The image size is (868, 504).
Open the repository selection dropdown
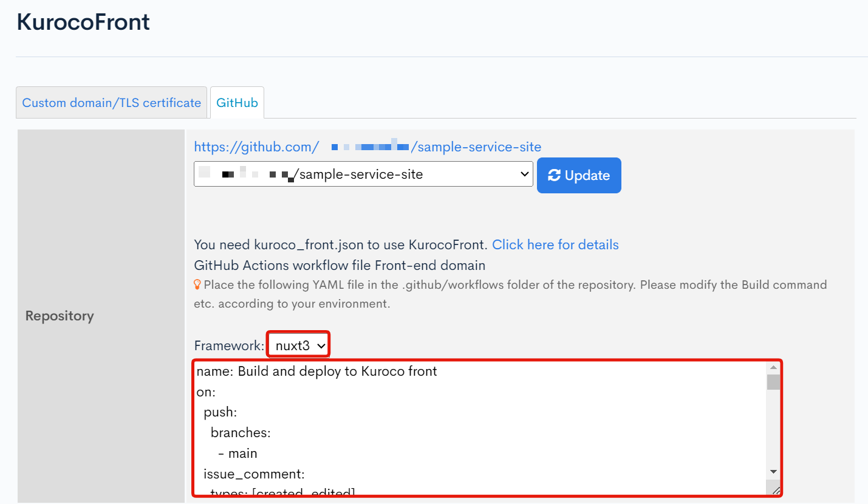363,174
